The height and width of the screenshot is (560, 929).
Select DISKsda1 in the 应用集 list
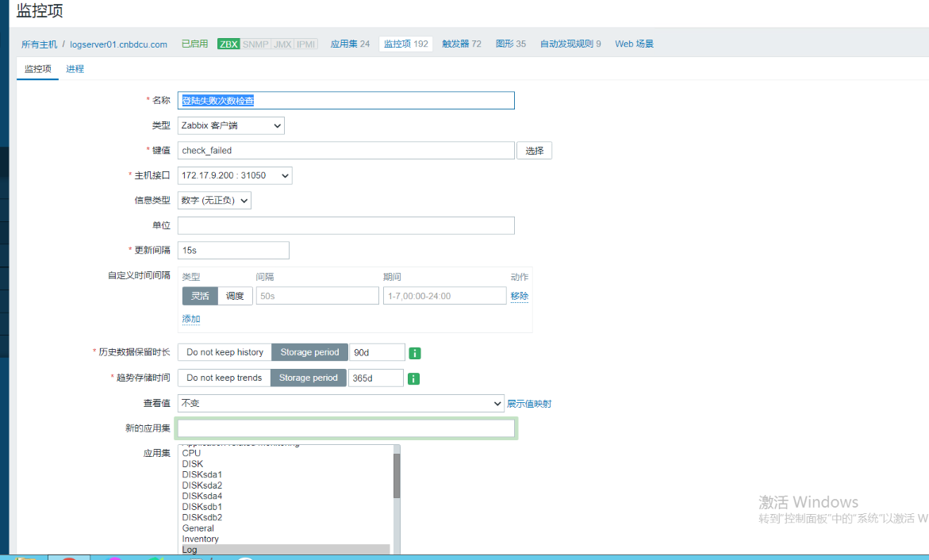(x=286, y=474)
